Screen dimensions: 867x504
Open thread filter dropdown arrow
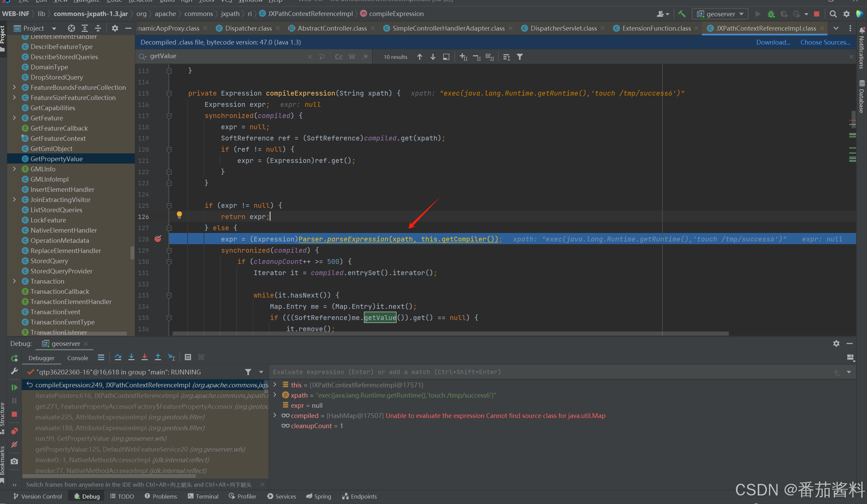pyautogui.click(x=261, y=372)
